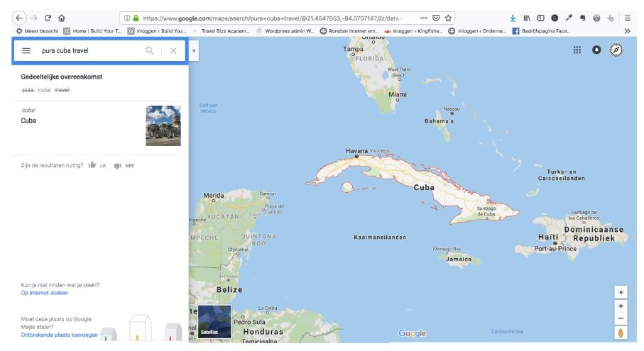
Task: Focus the pura cuba travel search field
Action: [90, 50]
